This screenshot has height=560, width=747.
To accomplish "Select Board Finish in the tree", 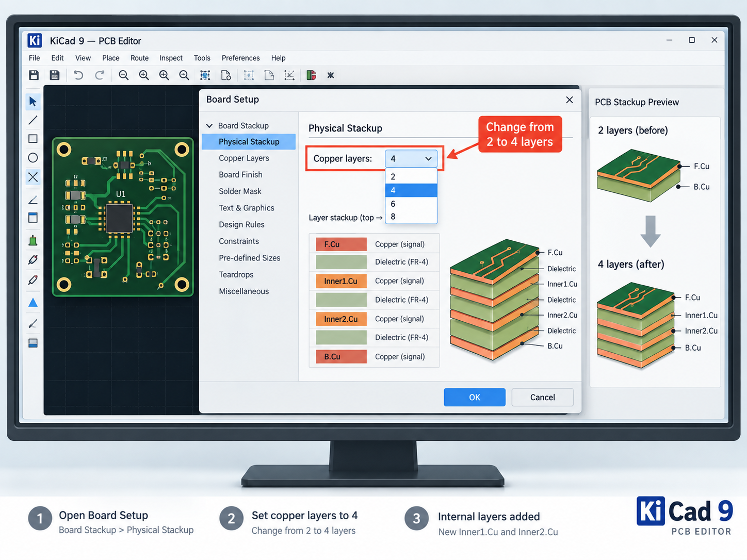I will [240, 175].
